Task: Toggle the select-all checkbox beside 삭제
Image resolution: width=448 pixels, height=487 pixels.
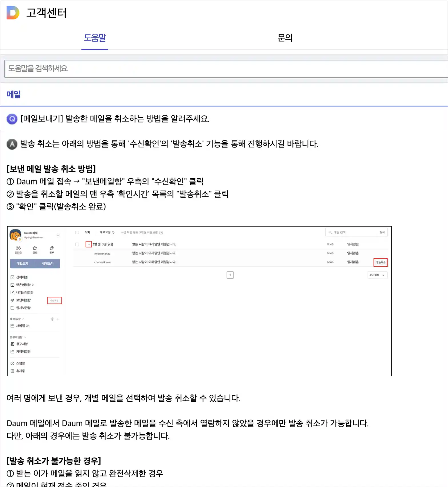Action: pyautogui.click(x=77, y=232)
